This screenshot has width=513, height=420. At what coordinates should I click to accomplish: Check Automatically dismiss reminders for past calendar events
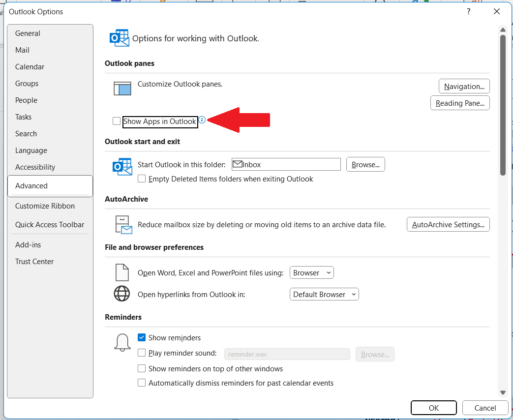[142, 383]
